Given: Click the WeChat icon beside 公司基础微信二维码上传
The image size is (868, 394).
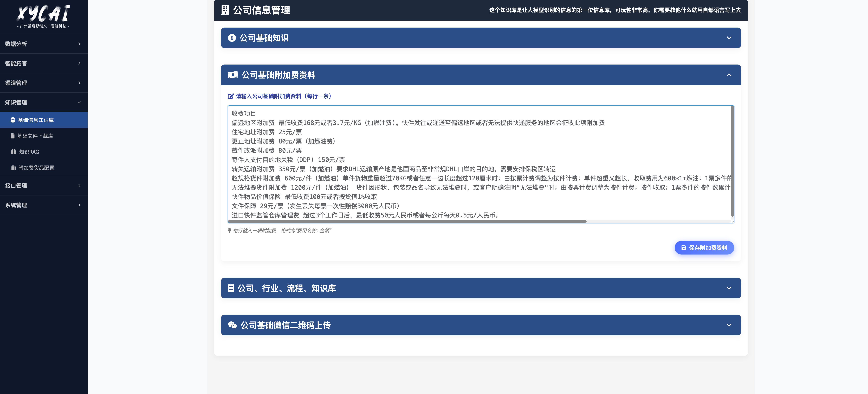Looking at the screenshot, I should coord(232,325).
